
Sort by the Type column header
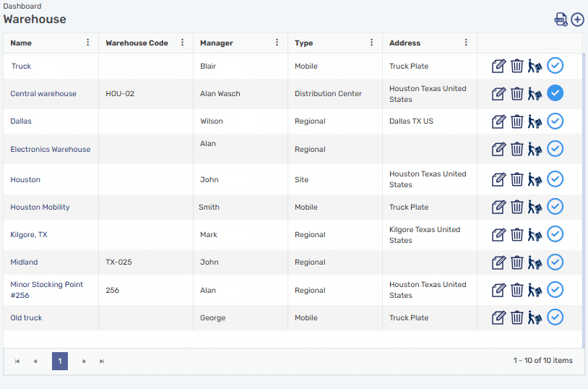[x=303, y=43]
